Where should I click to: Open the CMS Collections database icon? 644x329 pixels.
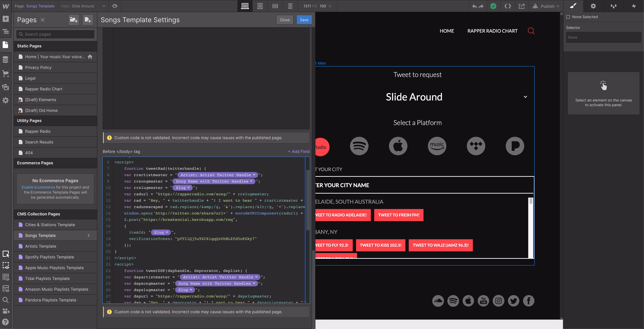click(6, 59)
